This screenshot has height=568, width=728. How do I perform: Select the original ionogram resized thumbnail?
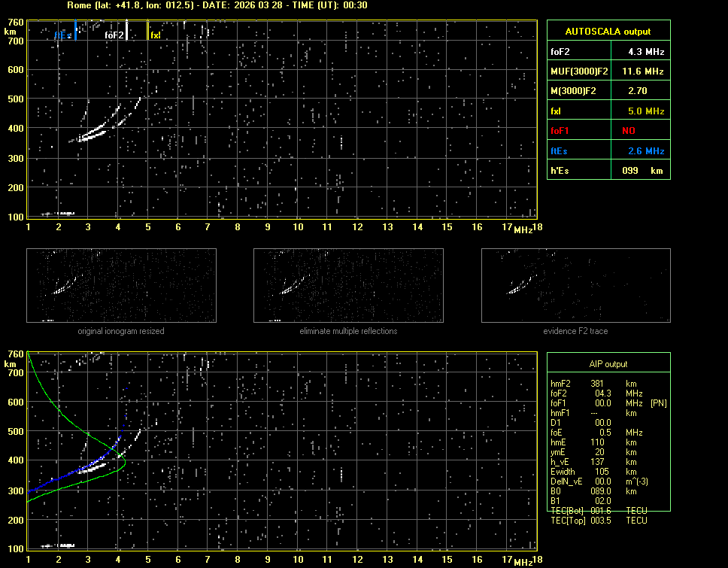(x=121, y=286)
